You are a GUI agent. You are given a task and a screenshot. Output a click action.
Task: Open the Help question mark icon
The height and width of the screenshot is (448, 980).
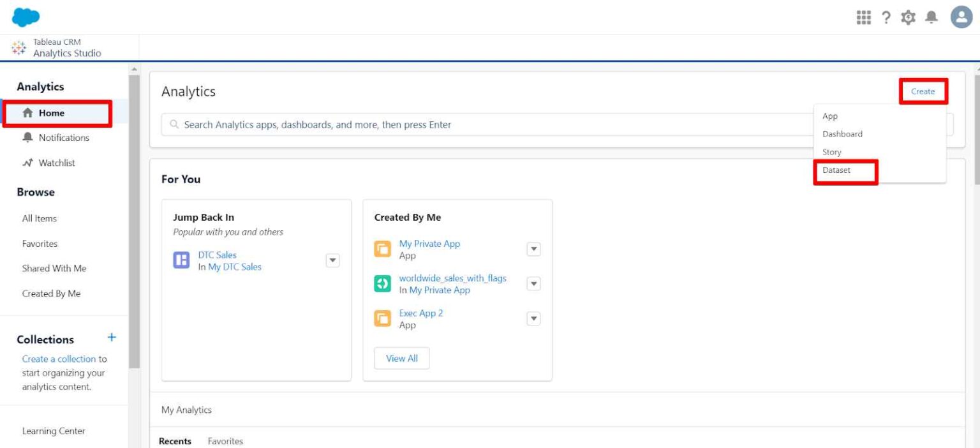click(x=886, y=18)
